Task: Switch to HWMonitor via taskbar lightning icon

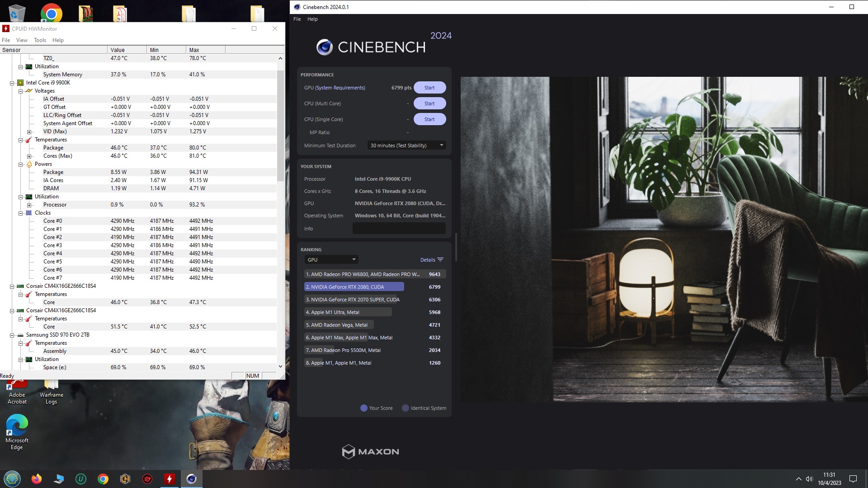Action: pyautogui.click(x=170, y=479)
